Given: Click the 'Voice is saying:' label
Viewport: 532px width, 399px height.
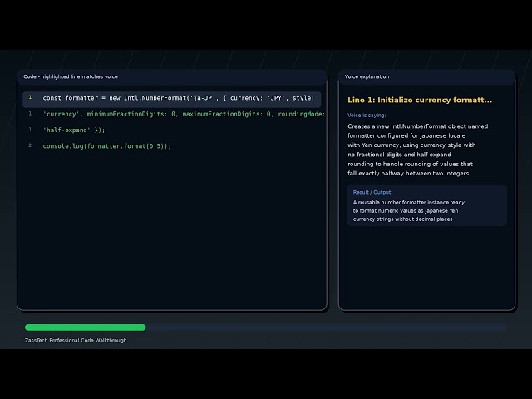Looking at the screenshot, I should 367,116.
